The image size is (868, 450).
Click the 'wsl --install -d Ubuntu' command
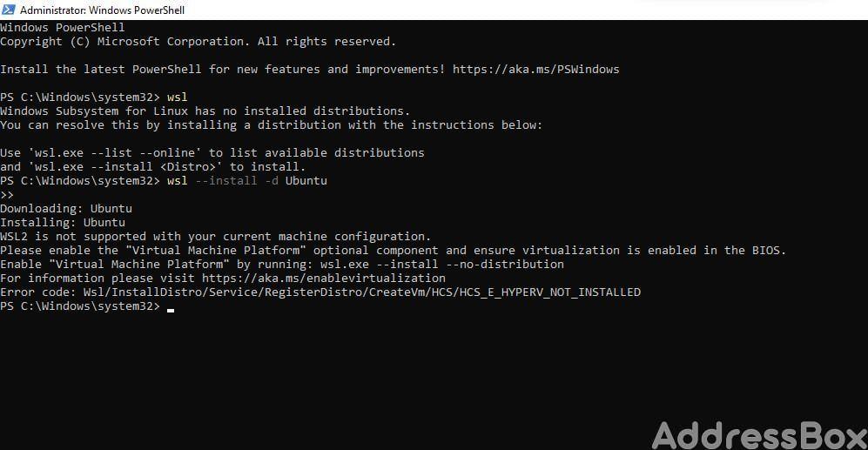click(247, 180)
